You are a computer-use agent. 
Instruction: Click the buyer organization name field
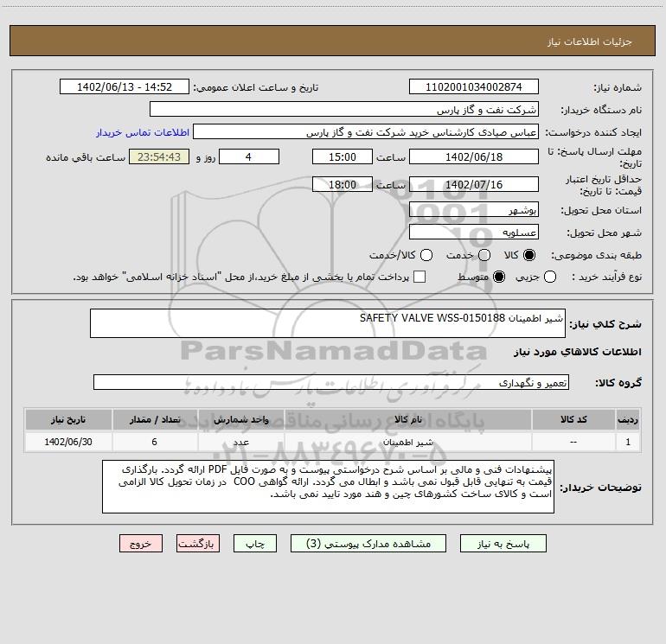click(x=344, y=110)
